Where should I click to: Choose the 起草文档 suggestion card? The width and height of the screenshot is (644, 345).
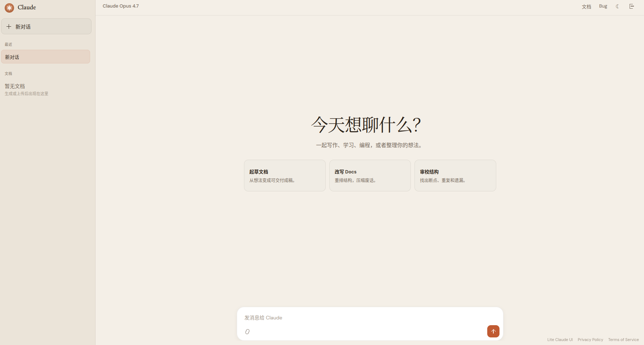[285, 176]
